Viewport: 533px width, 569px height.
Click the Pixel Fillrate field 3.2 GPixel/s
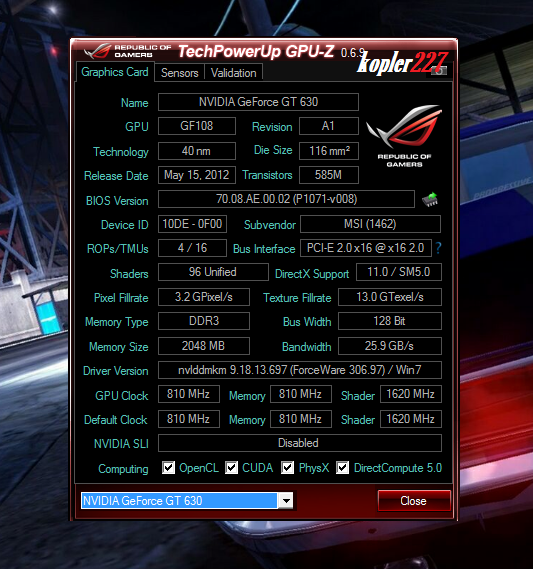click(204, 297)
